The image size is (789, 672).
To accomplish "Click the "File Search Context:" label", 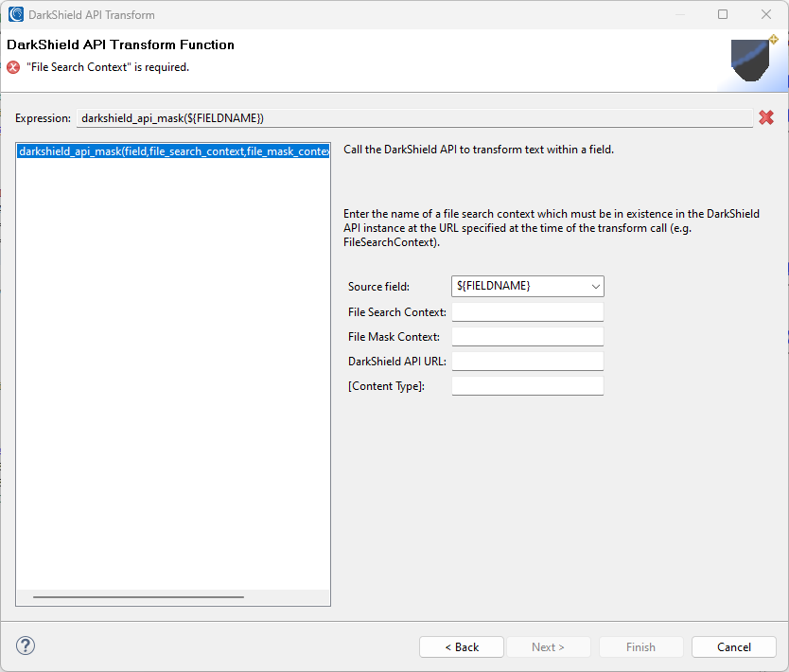I will point(397,312).
